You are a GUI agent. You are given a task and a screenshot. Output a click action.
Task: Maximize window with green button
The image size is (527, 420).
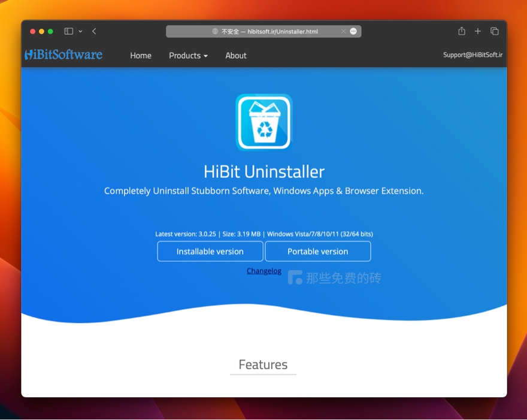click(50, 31)
